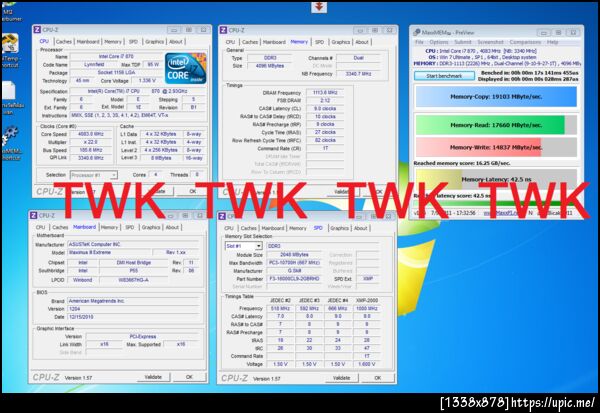Image resolution: width=600 pixels, height=413 pixels.
Task: Open Memory tab in the SPD CPU-Z window
Action: pyautogui.click(x=298, y=228)
